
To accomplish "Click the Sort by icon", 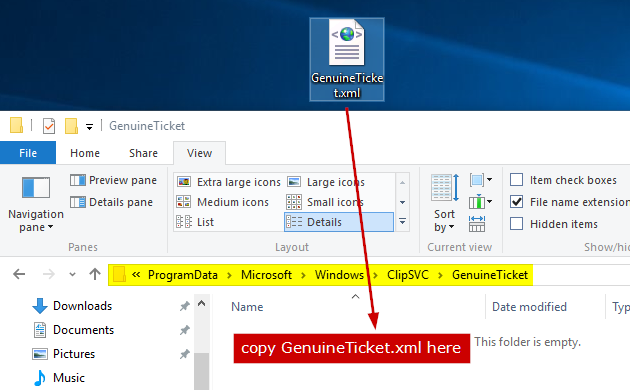I will [x=444, y=188].
